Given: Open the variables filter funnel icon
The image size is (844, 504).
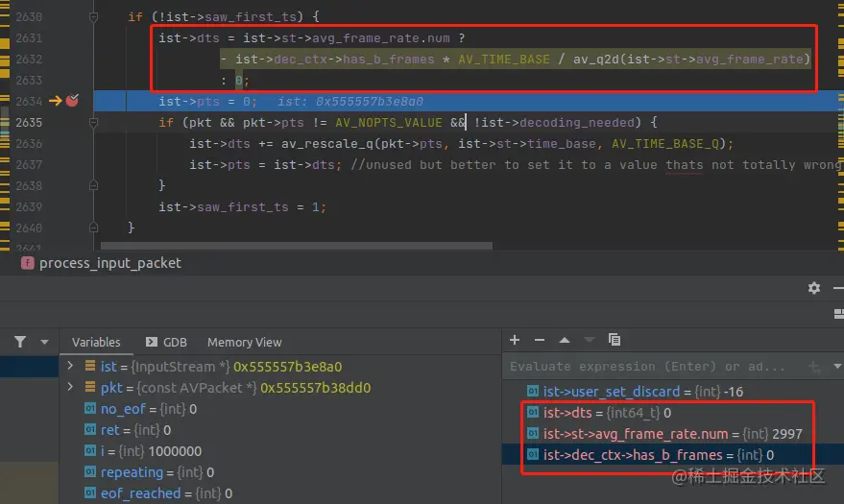Looking at the screenshot, I should pyautogui.click(x=20, y=342).
